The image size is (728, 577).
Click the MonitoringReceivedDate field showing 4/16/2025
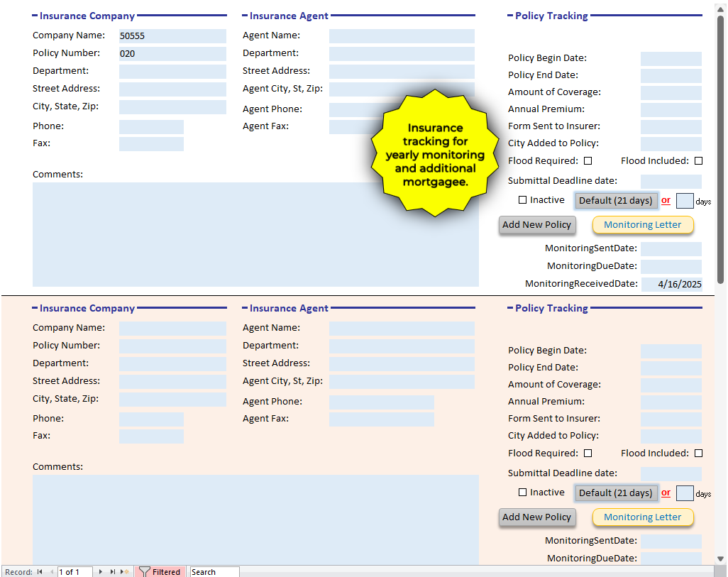pyautogui.click(x=671, y=285)
